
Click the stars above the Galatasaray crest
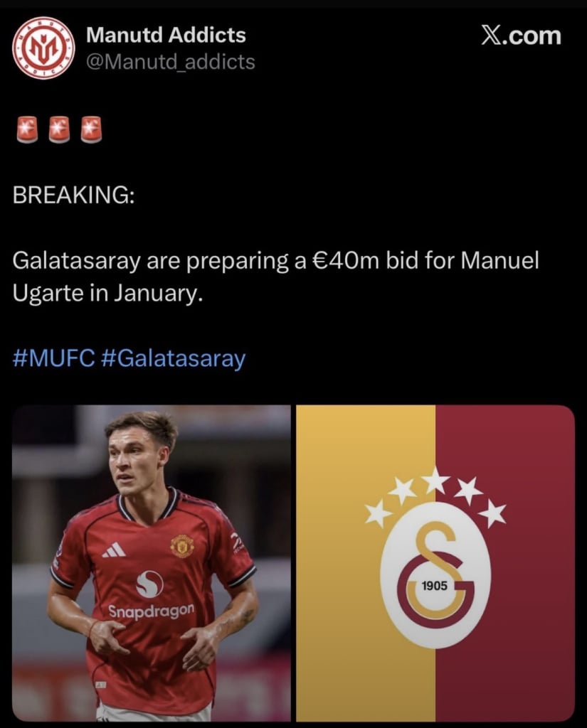[435, 497]
